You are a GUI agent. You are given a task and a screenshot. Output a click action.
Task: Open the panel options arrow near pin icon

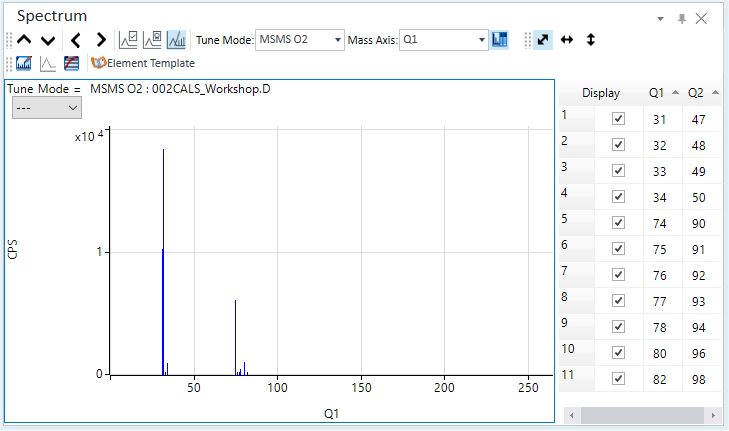click(x=660, y=19)
